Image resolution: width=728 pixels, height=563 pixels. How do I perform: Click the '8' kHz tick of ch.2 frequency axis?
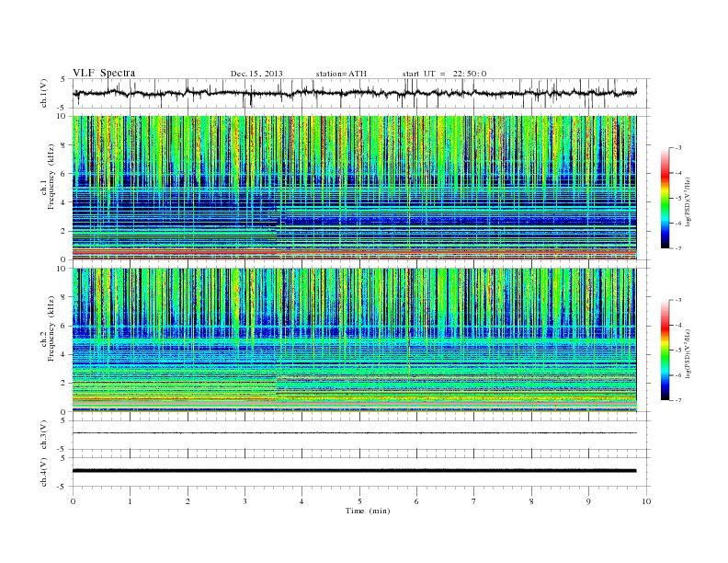click(x=63, y=297)
